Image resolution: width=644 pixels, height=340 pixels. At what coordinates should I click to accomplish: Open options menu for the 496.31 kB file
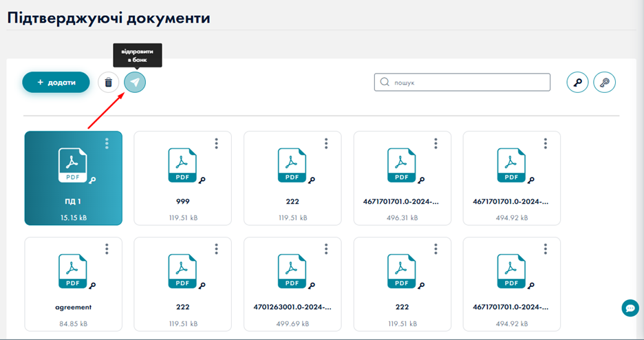coord(436,143)
